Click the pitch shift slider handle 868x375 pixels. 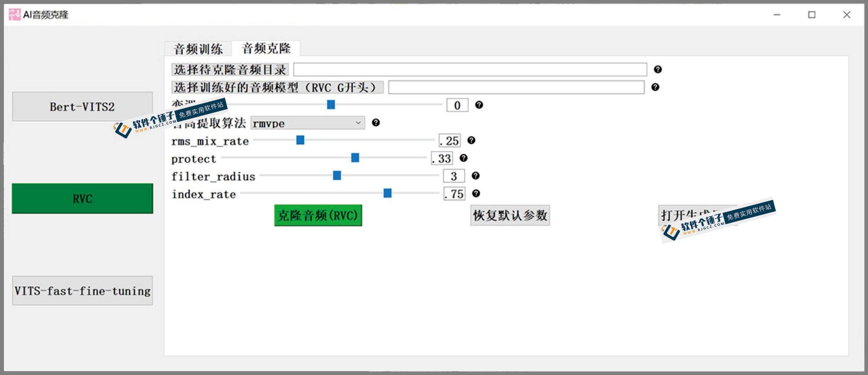pos(331,105)
